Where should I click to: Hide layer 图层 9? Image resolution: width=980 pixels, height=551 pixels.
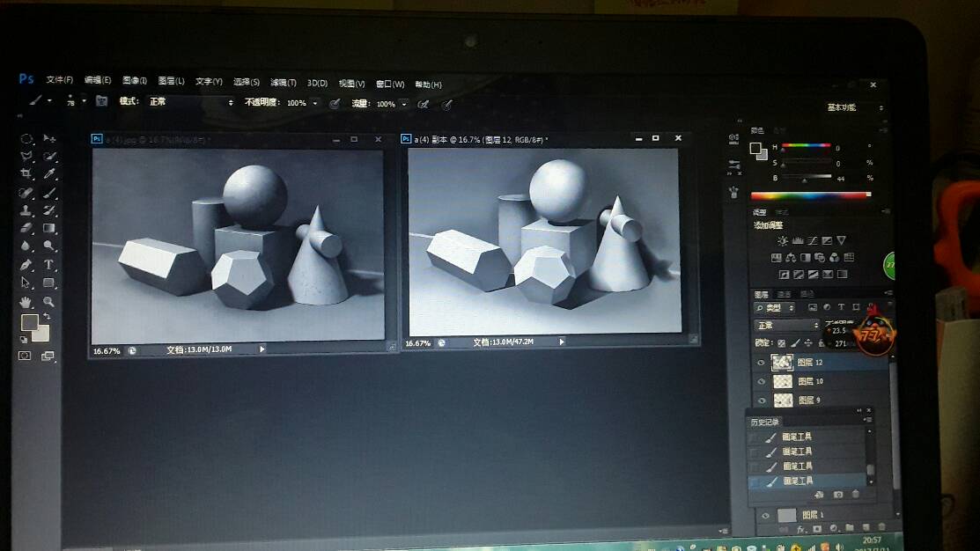(762, 400)
